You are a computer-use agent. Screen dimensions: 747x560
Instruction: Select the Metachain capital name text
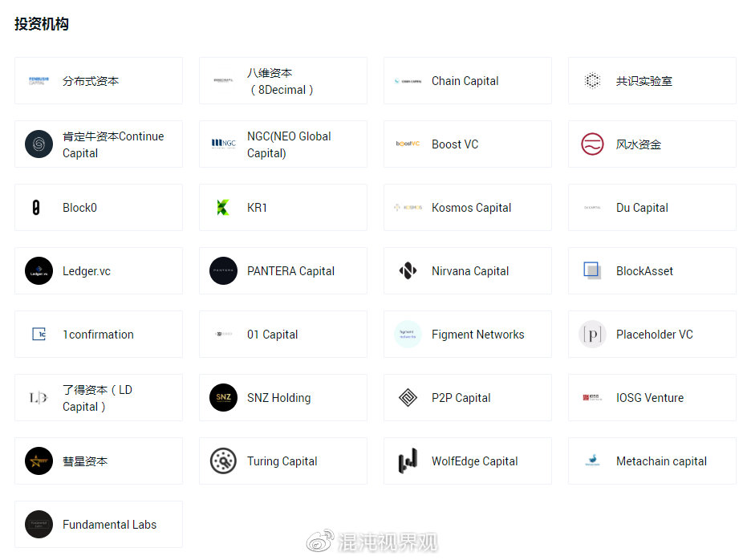[x=661, y=461]
